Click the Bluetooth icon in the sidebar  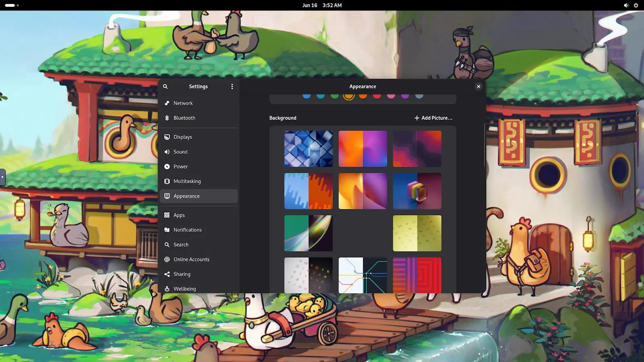pyautogui.click(x=167, y=118)
